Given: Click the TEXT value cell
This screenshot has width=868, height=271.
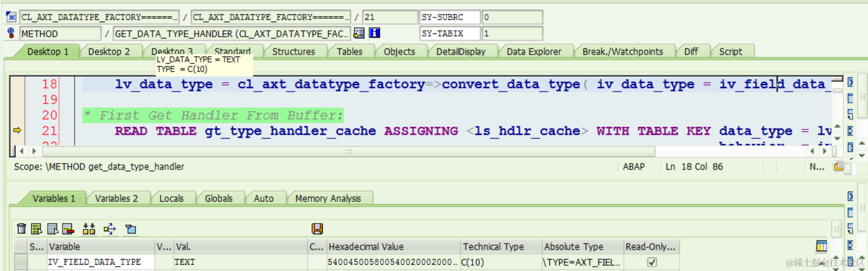Looking at the screenshot, I should (240, 262).
